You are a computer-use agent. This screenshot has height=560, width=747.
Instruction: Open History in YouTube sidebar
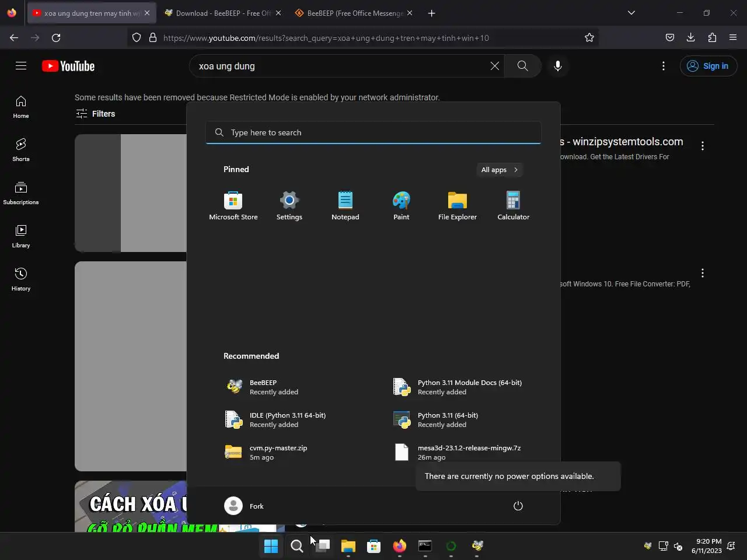pyautogui.click(x=21, y=279)
